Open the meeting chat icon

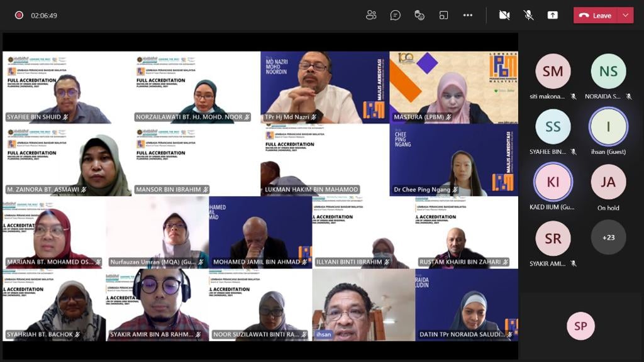396,15
